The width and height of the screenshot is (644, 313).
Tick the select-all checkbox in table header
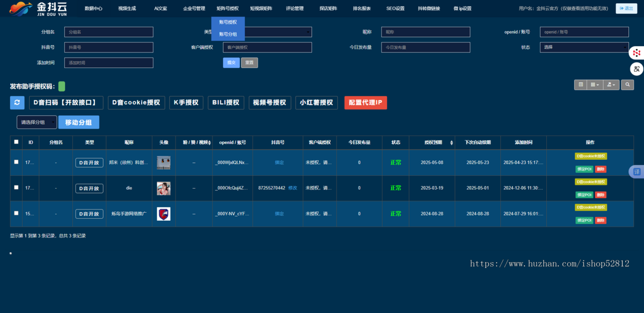click(x=16, y=142)
